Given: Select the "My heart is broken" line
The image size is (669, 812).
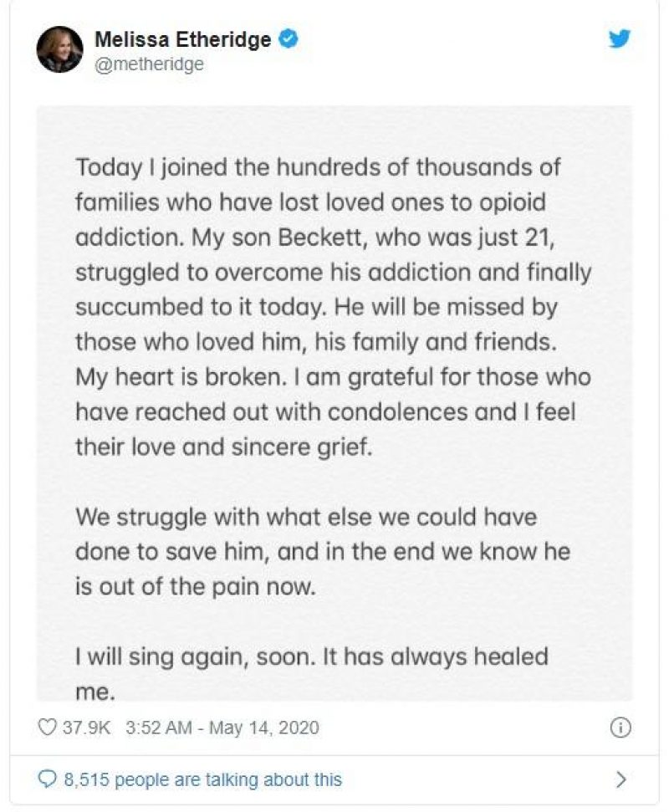Looking at the screenshot, I should (x=333, y=377).
